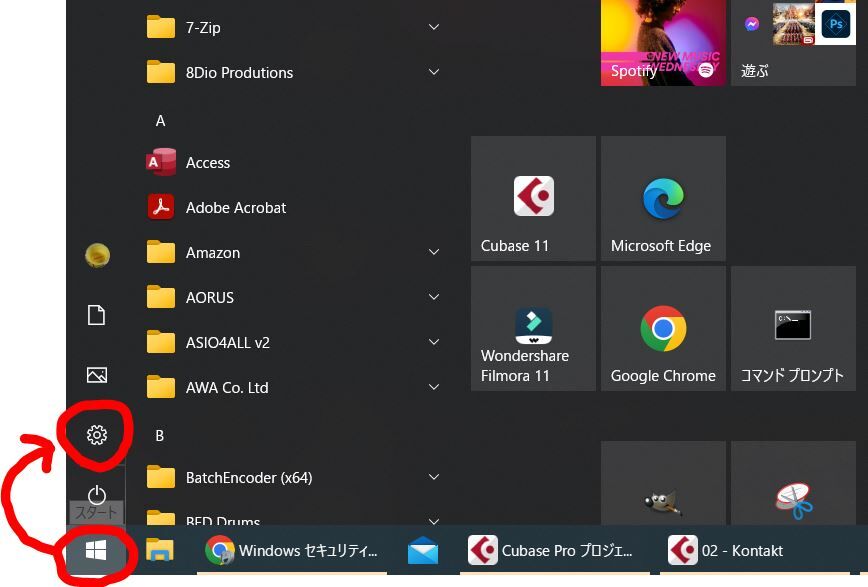Launch the Microsoft Edge tile
This screenshot has height=587, width=868.
pos(663,198)
